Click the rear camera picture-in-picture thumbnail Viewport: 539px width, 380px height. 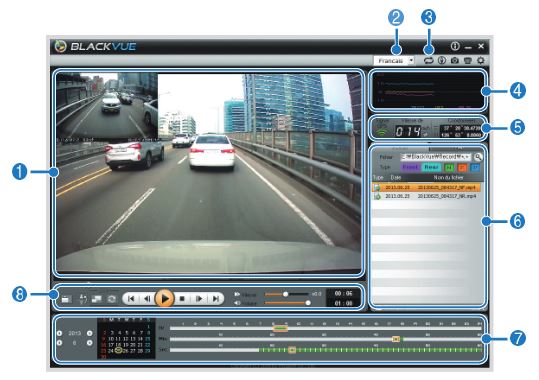(x=107, y=106)
